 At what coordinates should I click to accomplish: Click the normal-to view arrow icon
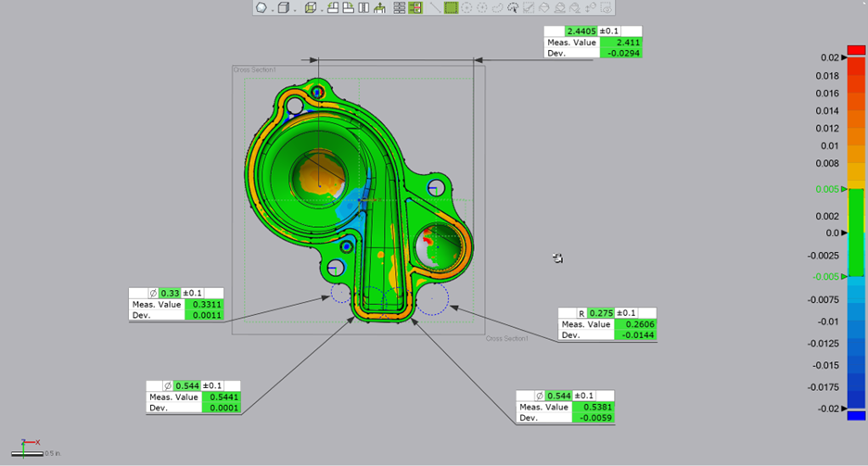(x=379, y=7)
